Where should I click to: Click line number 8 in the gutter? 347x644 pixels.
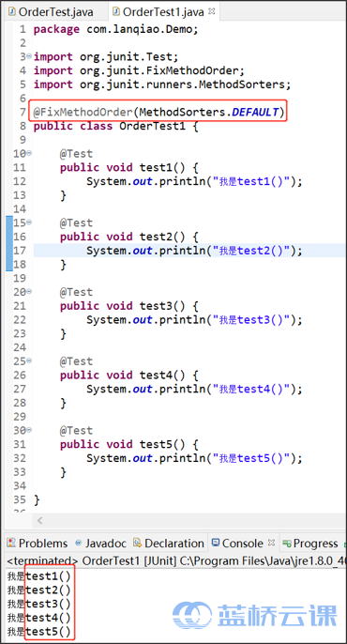[23, 126]
